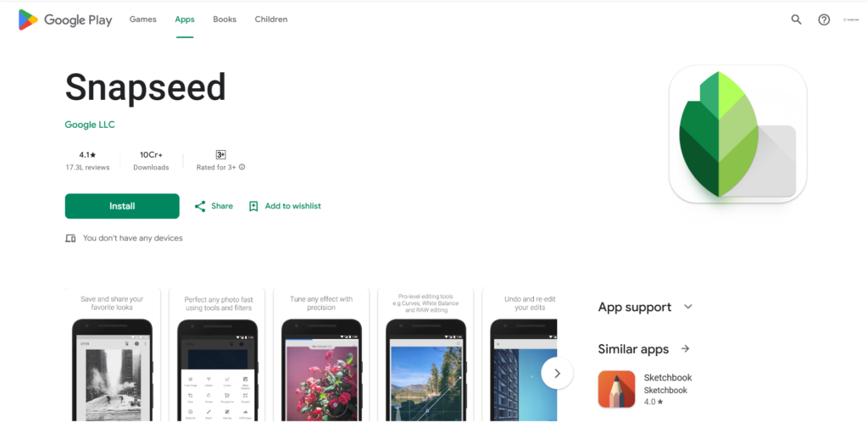
Task: Open the Google LLC developer link
Action: tap(90, 125)
